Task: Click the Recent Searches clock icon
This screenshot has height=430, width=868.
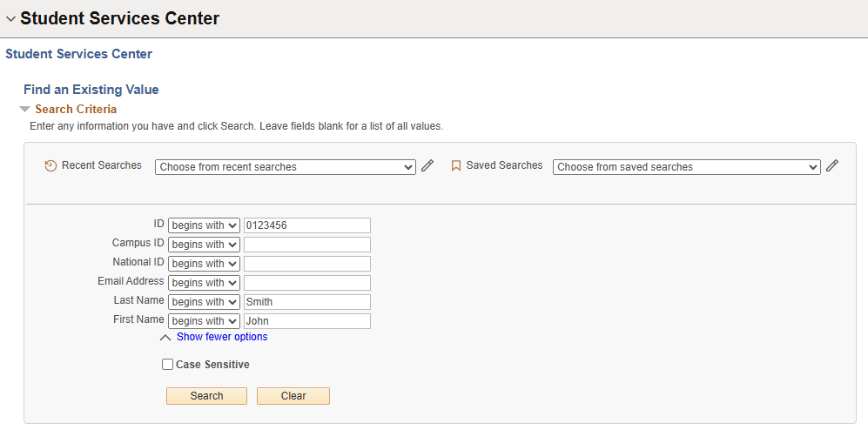Action: (x=50, y=166)
